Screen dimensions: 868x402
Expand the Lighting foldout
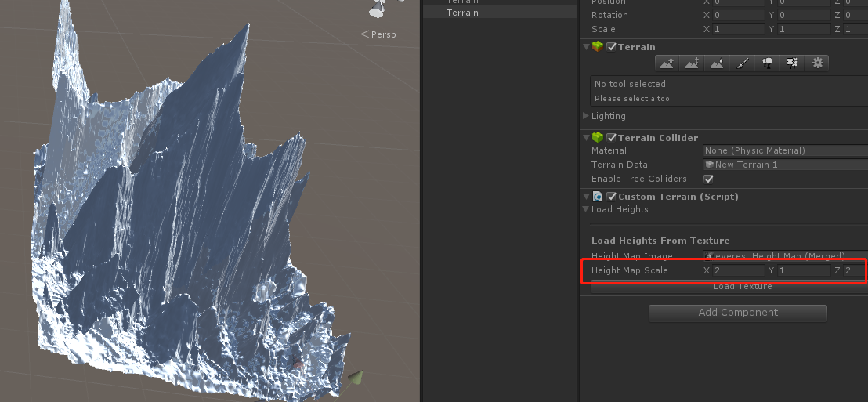(x=586, y=116)
